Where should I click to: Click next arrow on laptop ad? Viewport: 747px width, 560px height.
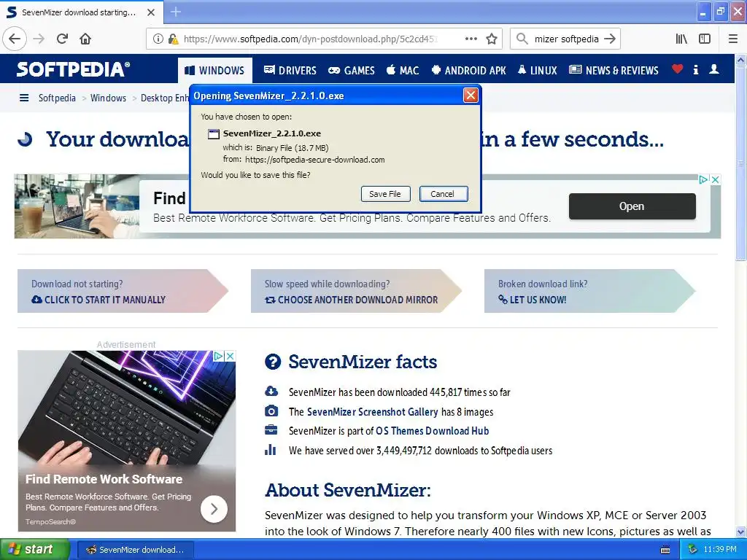pos(214,509)
